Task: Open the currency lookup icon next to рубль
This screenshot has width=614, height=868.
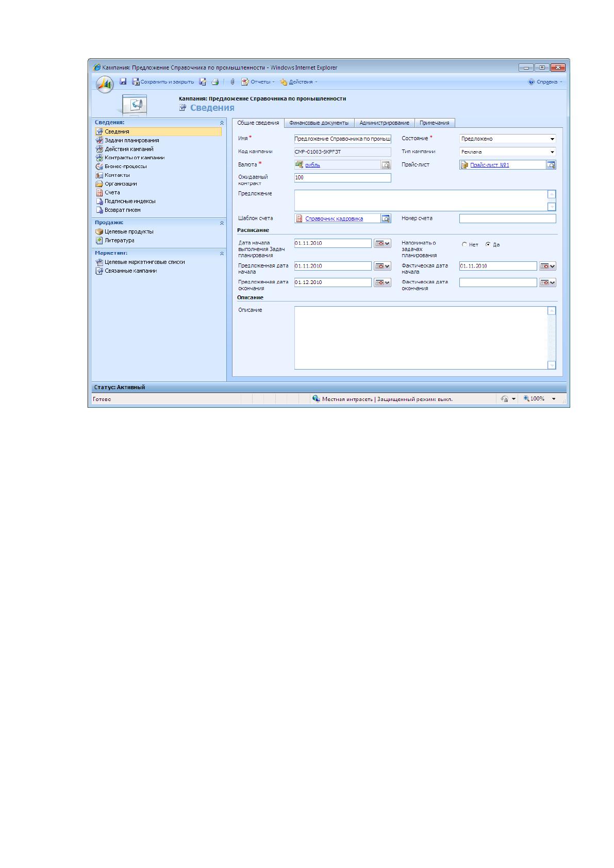Action: tap(386, 165)
